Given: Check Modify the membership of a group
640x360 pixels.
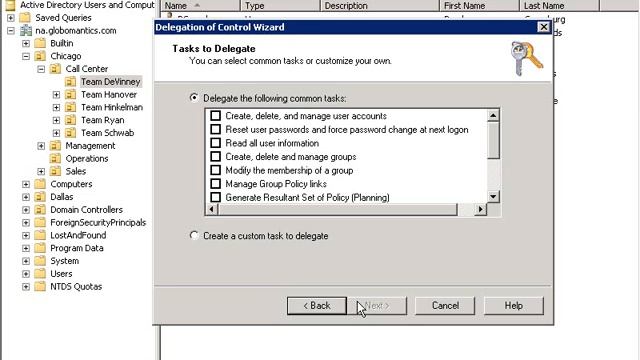Looking at the screenshot, I should click(216, 170).
